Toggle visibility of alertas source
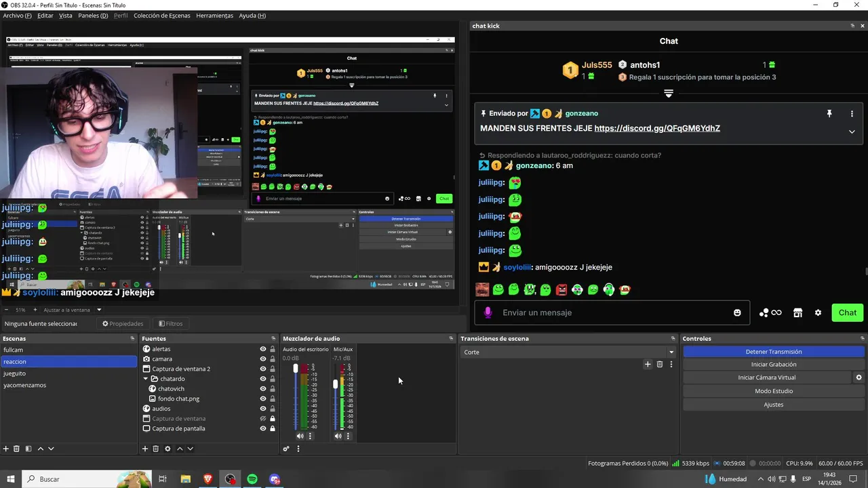The image size is (868, 488). click(x=263, y=349)
